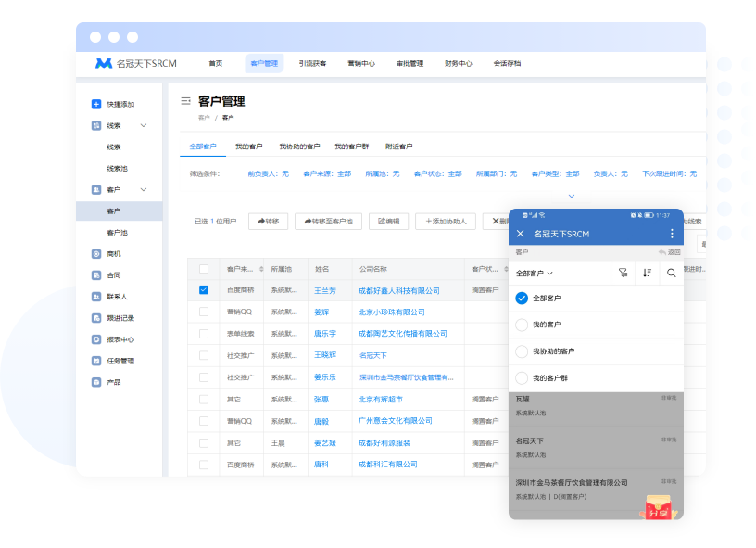Open customer link 王兰芳
The image size is (756, 548).
[324, 290]
